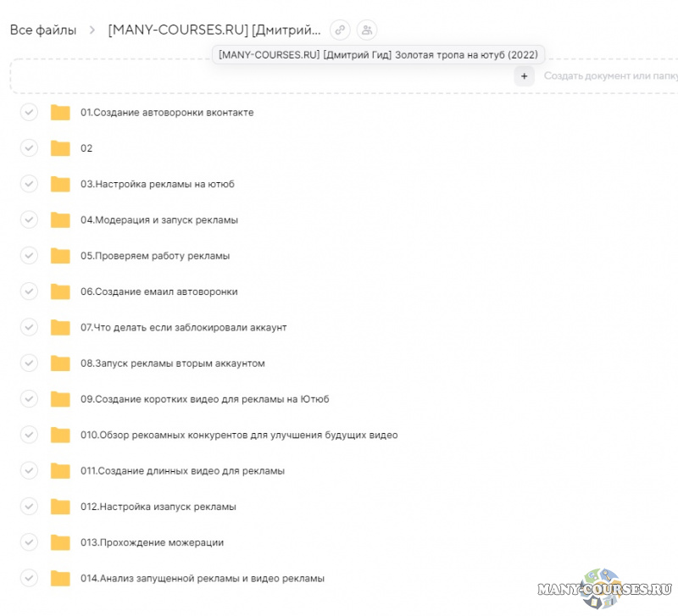This screenshot has height=616, width=678.
Task: Tick the checkbox beside 07.Что делать если заблокировали
Action: (29, 327)
